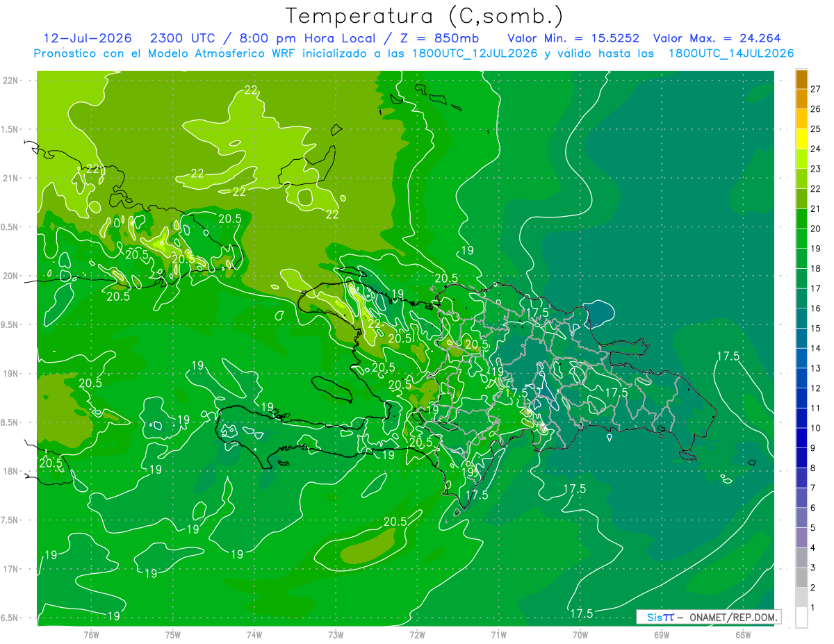Click the "11" color scale label
Screen dimensions: 834x644
tap(816, 408)
